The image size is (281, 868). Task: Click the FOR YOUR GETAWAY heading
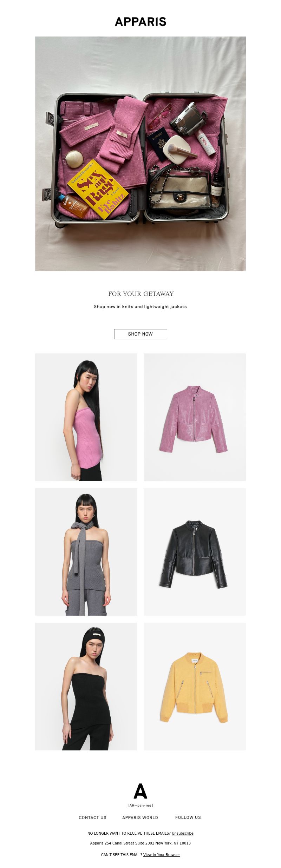pyautogui.click(x=141, y=294)
